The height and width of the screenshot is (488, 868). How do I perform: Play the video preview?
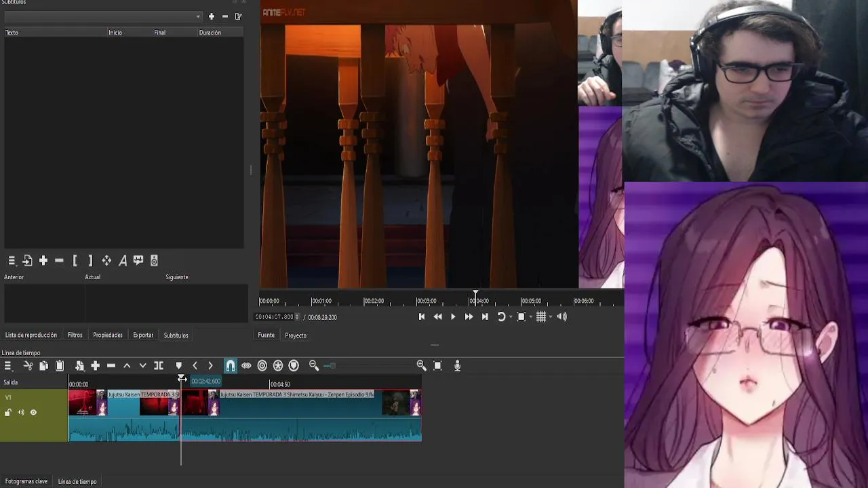tap(453, 317)
